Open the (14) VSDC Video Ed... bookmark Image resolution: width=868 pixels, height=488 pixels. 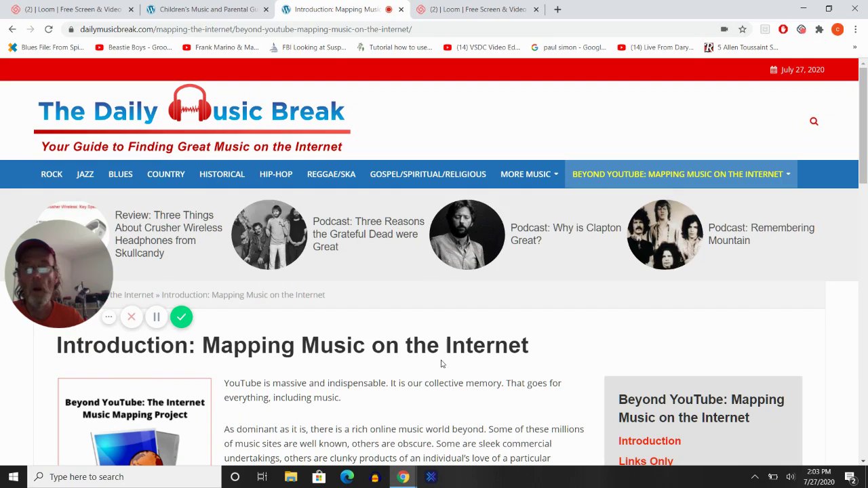click(x=481, y=47)
